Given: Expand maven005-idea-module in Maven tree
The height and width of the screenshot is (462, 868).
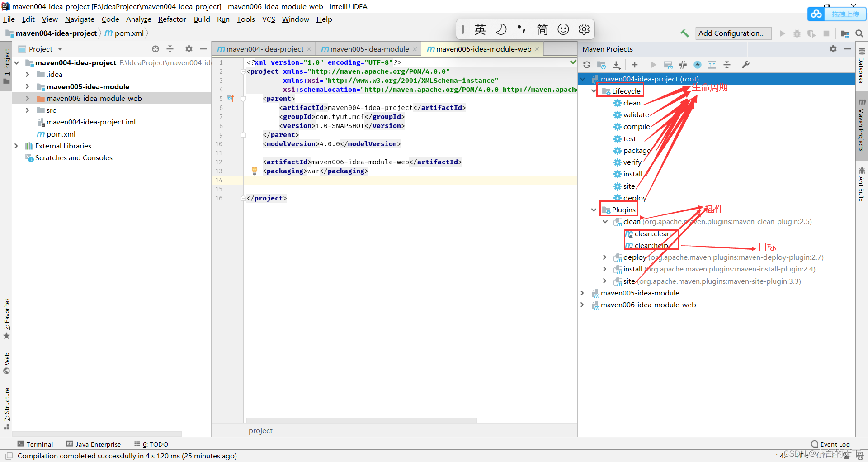Looking at the screenshot, I should click(582, 293).
